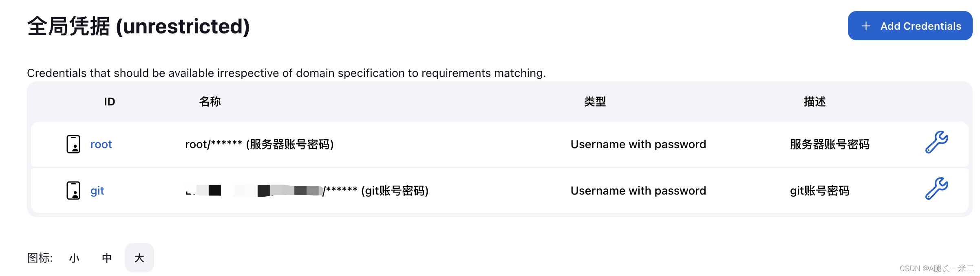The width and height of the screenshot is (980, 276).
Task: Click root/****** (服务器账号密码) name text
Action: coord(259,145)
